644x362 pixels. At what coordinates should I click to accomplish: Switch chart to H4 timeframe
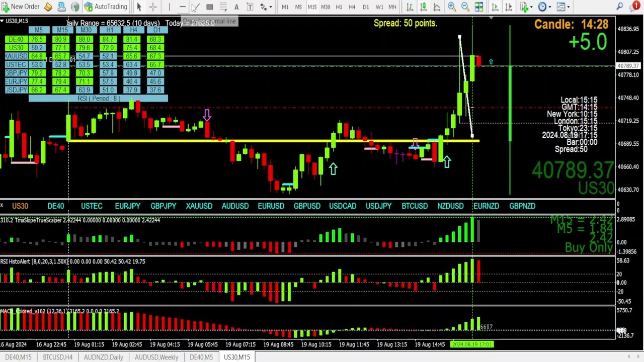(x=352, y=7)
